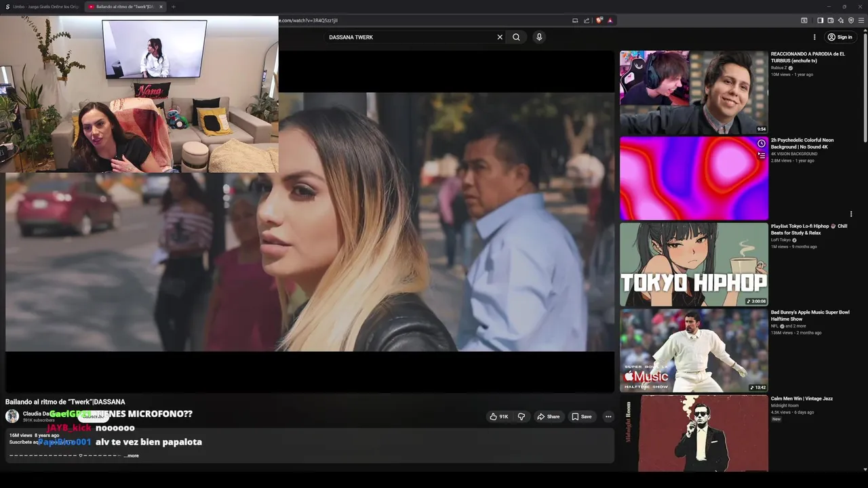Like the video with 91K likes
The width and height of the screenshot is (868, 488).
click(499, 417)
